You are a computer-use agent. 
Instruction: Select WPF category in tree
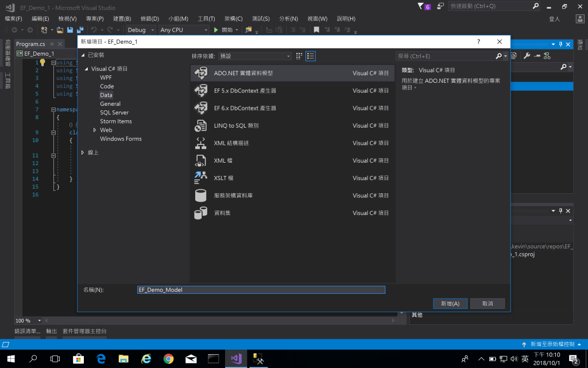106,78
